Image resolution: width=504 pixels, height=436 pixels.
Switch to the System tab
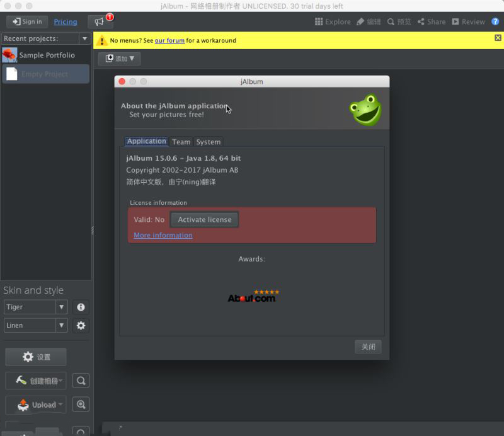pyautogui.click(x=209, y=142)
